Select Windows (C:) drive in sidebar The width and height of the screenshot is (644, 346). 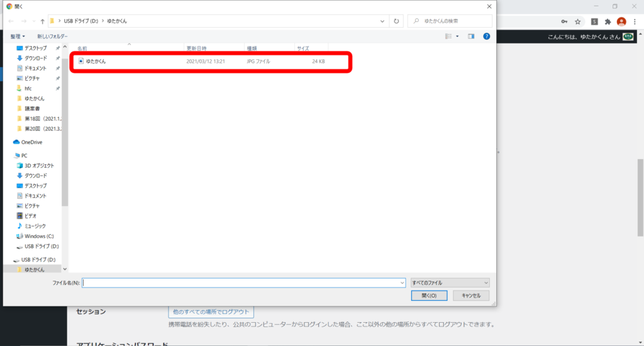(x=39, y=236)
